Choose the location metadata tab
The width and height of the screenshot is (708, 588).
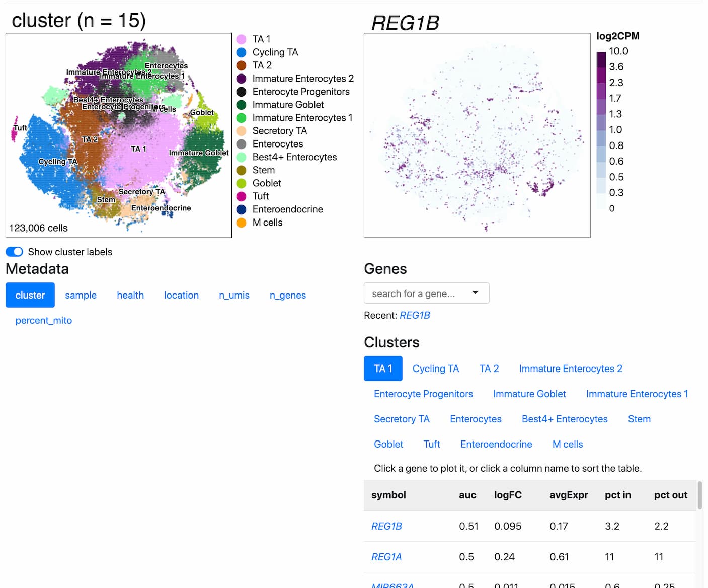pos(181,296)
